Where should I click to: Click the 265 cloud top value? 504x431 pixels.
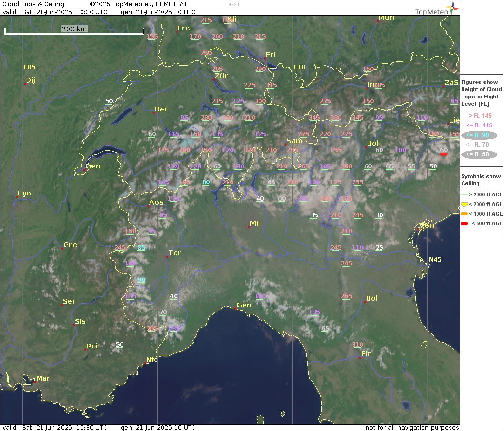(x=346, y=296)
